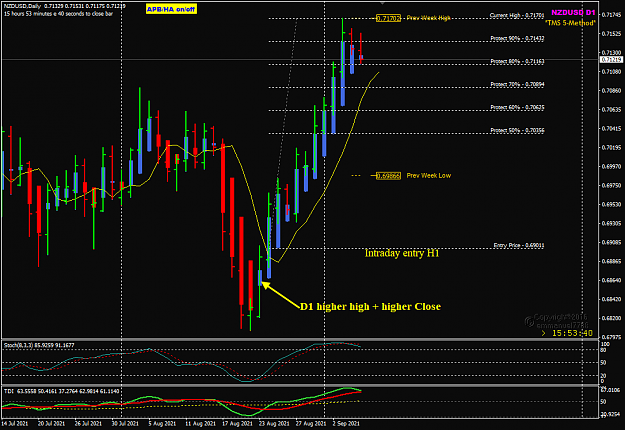
Task: Click the 0.68200 price axis label
Action: click(612, 318)
